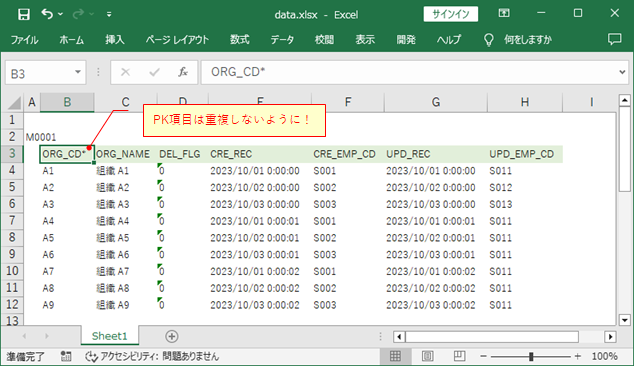The image size is (634, 366).
Task: Click the 何をしますか search field
Action: (528, 40)
